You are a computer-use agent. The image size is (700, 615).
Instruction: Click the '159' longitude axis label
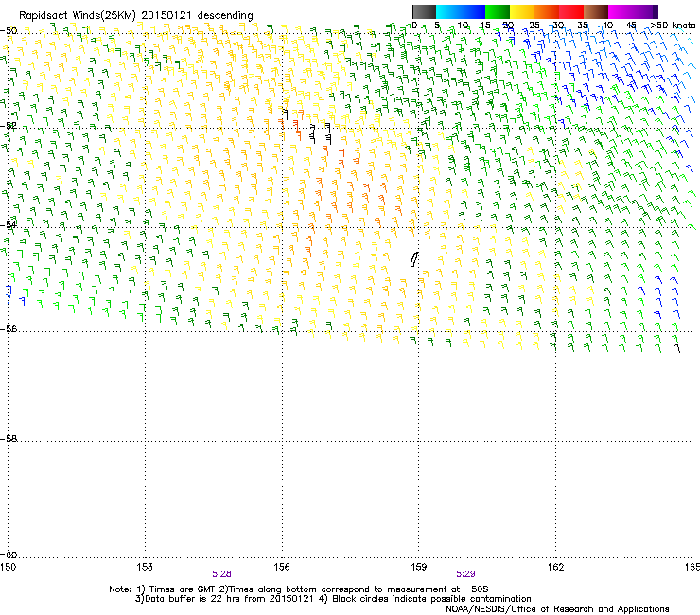419,567
